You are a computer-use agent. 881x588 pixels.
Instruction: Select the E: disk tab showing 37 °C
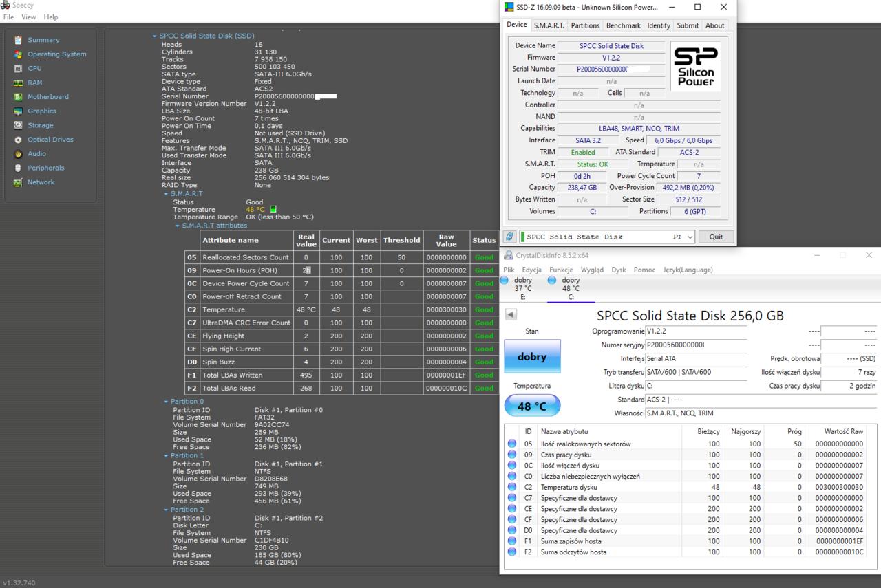tap(522, 289)
